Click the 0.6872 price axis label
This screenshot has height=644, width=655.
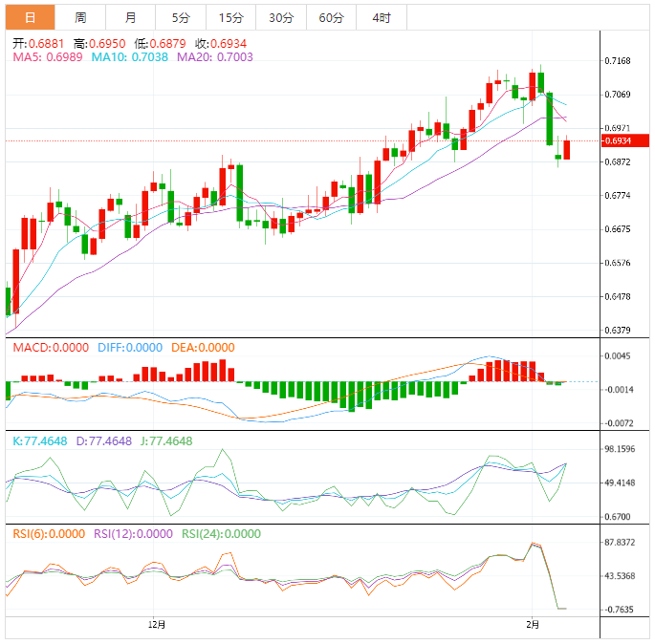[618, 161]
